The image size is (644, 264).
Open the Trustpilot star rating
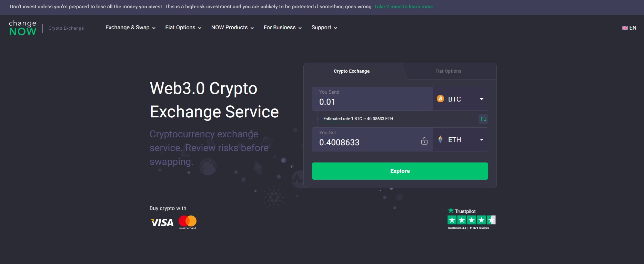pyautogui.click(x=471, y=220)
